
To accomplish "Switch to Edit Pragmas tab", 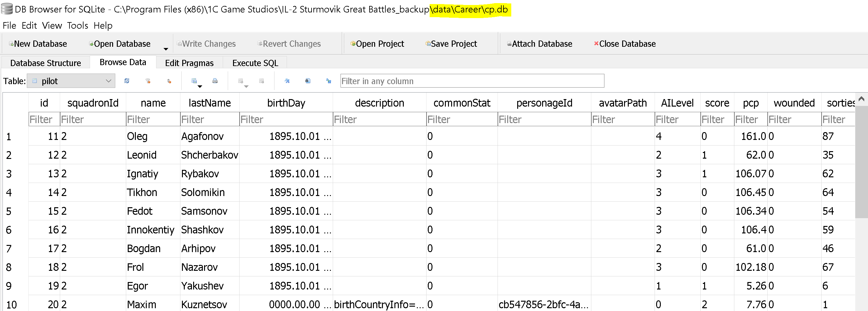I will pos(189,63).
